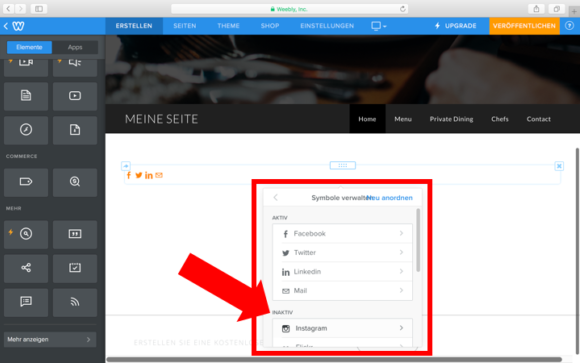Click the VERÖFFENTLICHEN button
580x363 pixels.
coord(524,26)
